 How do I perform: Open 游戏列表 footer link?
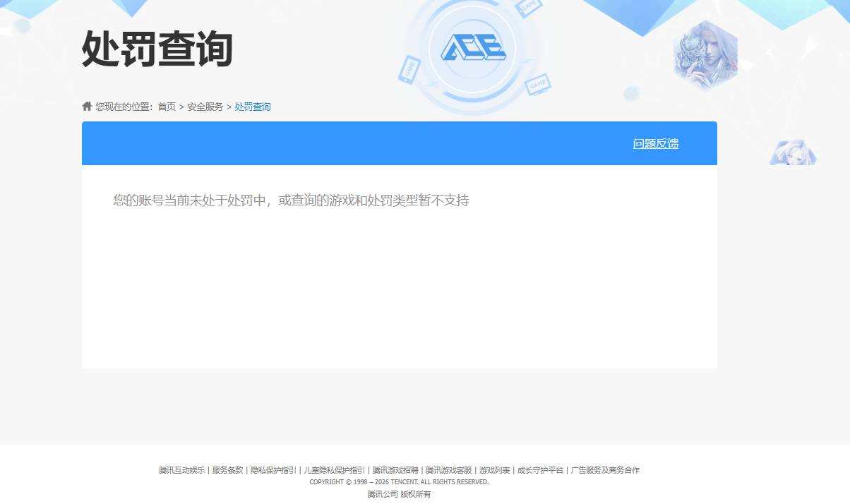494,470
